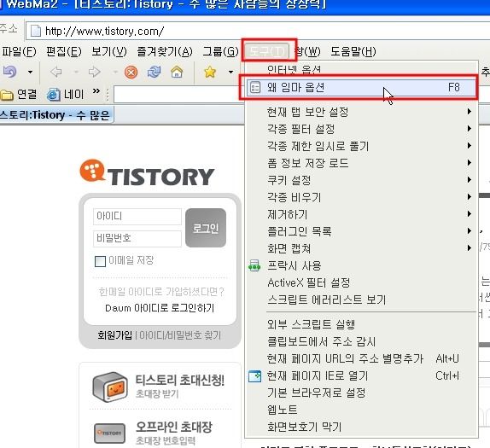Expand 각종 제한 임시로 풀기 submenu
Image resolution: width=490 pixels, height=448 pixels.
361,146
